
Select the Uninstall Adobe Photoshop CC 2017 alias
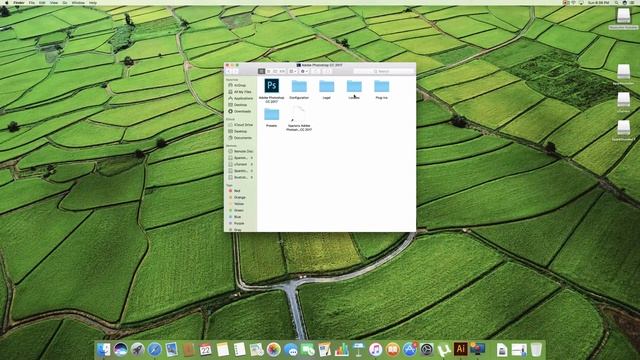pyautogui.click(x=299, y=114)
